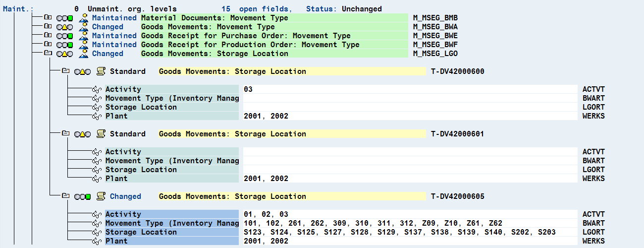
Task: Expand the M_MSEG_BMB Material Documents folder
Action: 48,18
